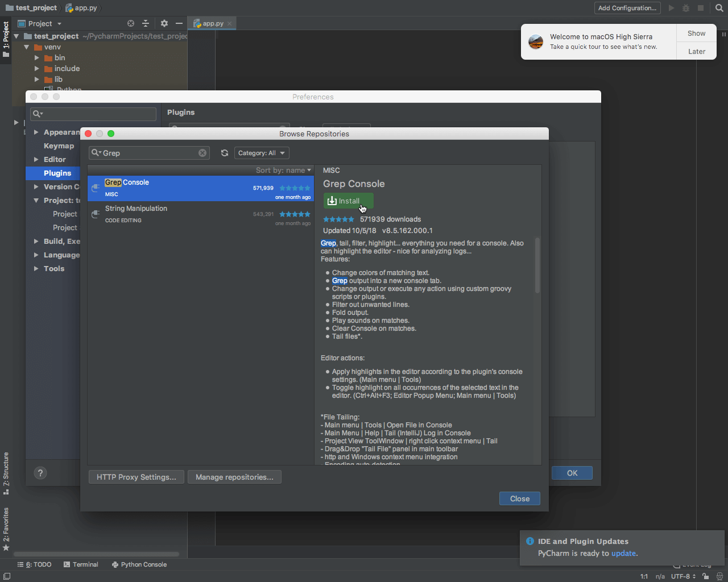Hide the Project tool window
The width and height of the screenshot is (728, 582).
179,23
